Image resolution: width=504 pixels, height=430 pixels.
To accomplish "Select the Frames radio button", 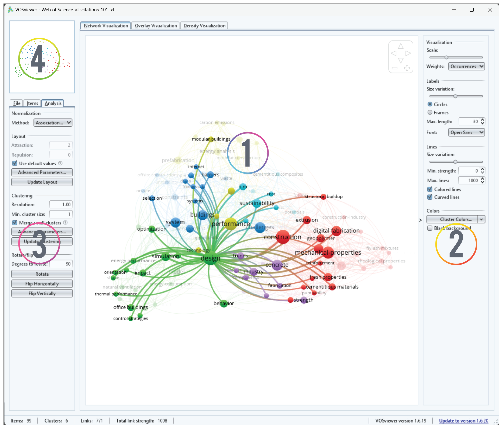I will click(x=430, y=112).
